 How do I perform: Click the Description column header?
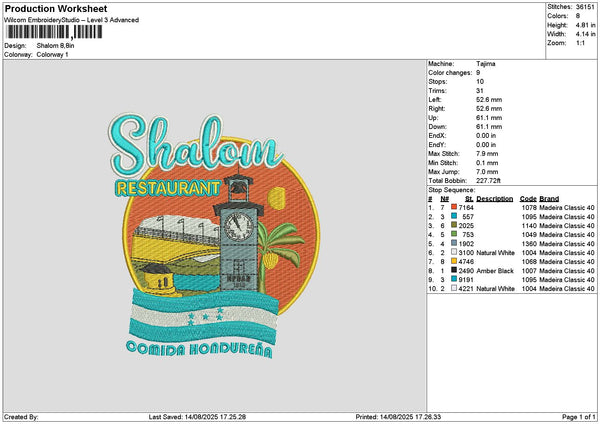click(x=494, y=198)
